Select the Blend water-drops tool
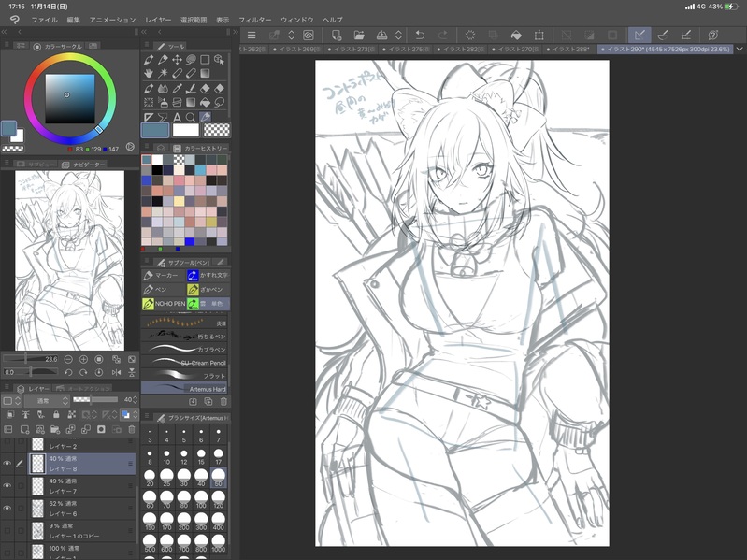 pos(163,89)
